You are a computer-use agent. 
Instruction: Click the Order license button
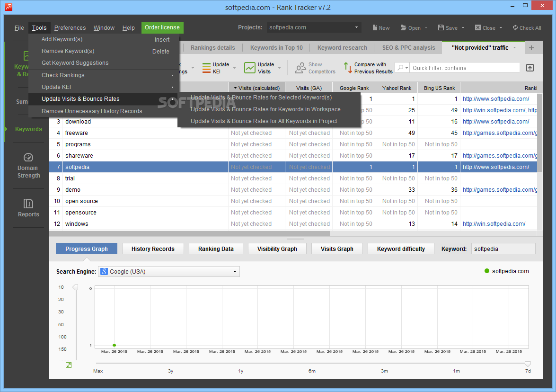[x=162, y=27]
